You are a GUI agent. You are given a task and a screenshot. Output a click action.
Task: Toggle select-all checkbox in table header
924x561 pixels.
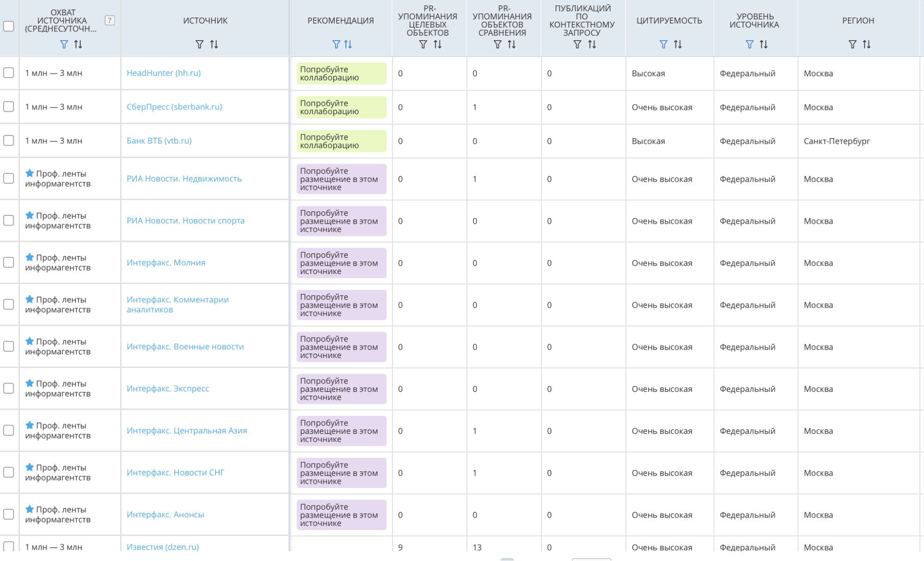9,26
